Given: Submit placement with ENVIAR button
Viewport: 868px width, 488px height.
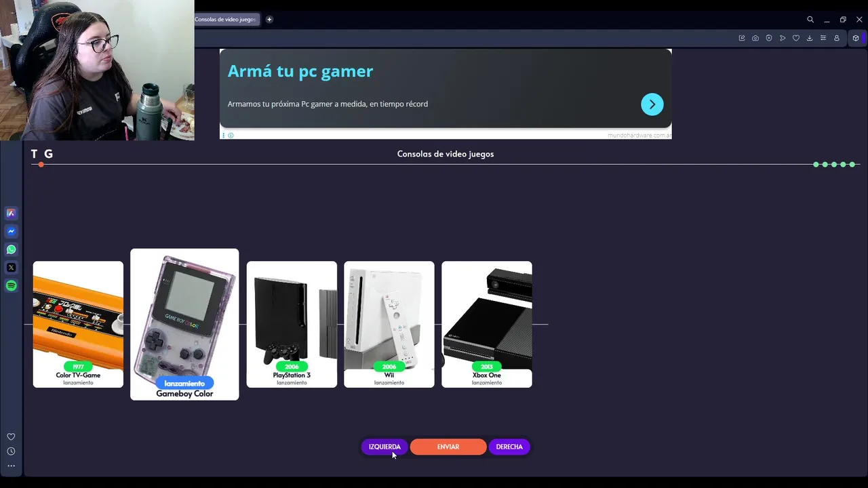Looking at the screenshot, I should (x=448, y=447).
